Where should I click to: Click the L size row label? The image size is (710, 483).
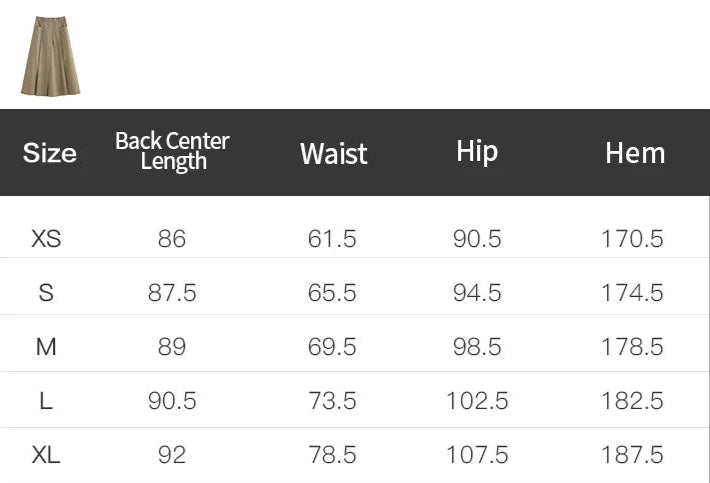pyautogui.click(x=46, y=401)
